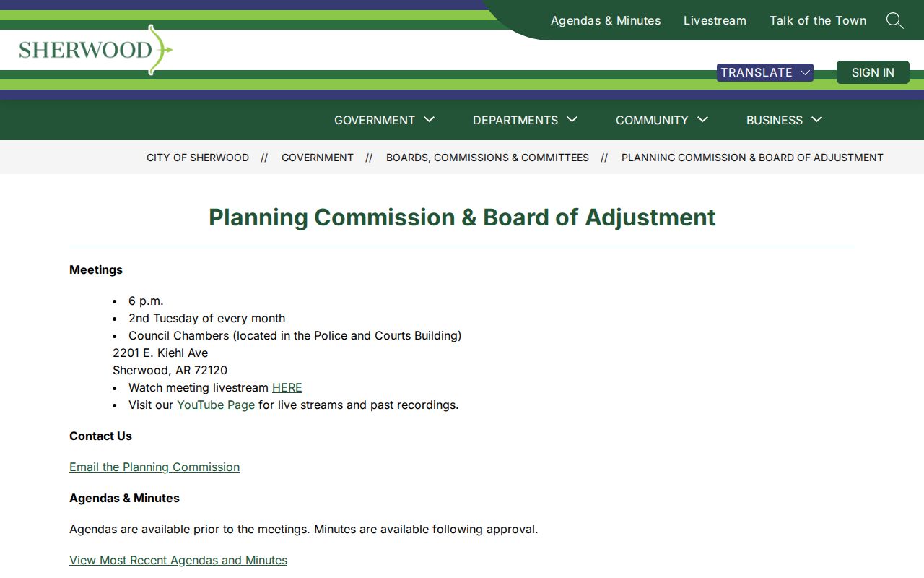Click Email the Planning Commission

[154, 467]
